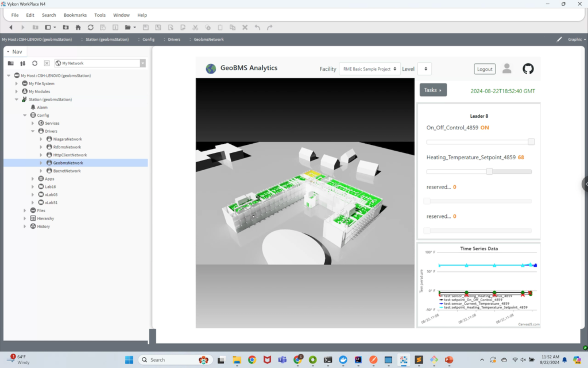Viewport: 588px width, 368px height.
Task: Open the Tasks button menu
Action: (433, 90)
